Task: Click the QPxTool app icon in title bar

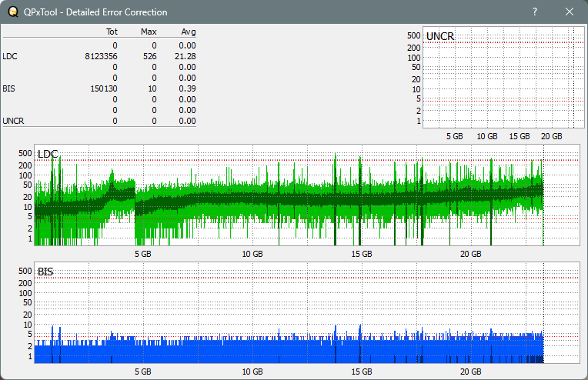Action: tap(12, 12)
